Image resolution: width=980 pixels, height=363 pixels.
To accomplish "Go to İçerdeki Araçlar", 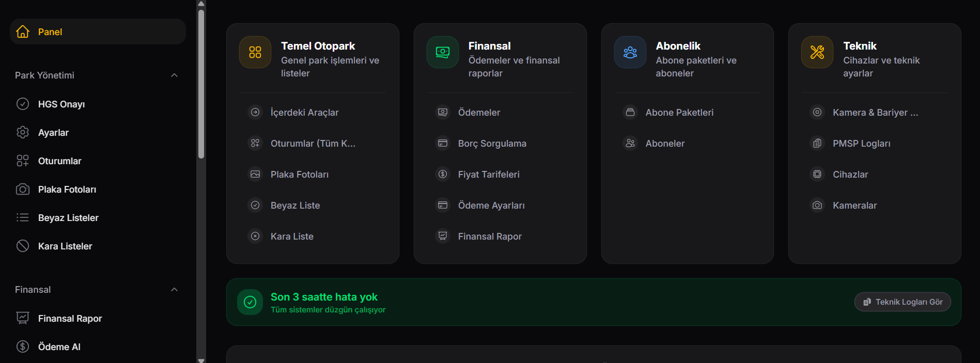I will pyautogui.click(x=304, y=113).
